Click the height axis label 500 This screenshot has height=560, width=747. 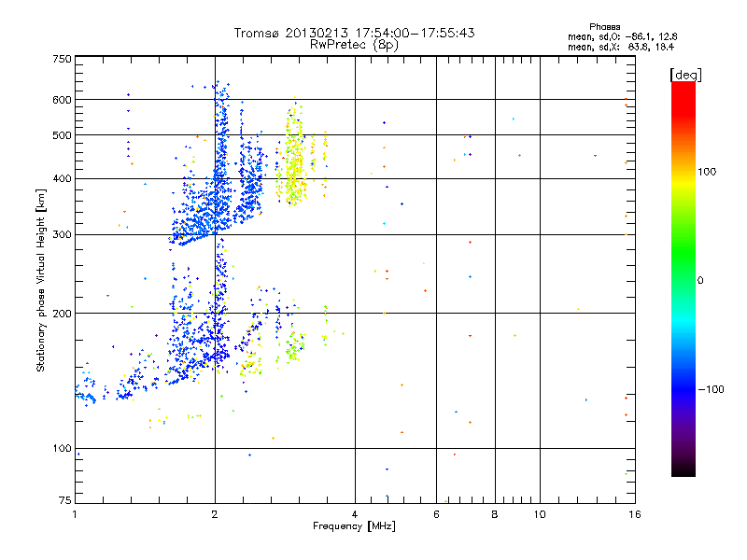pos(62,135)
